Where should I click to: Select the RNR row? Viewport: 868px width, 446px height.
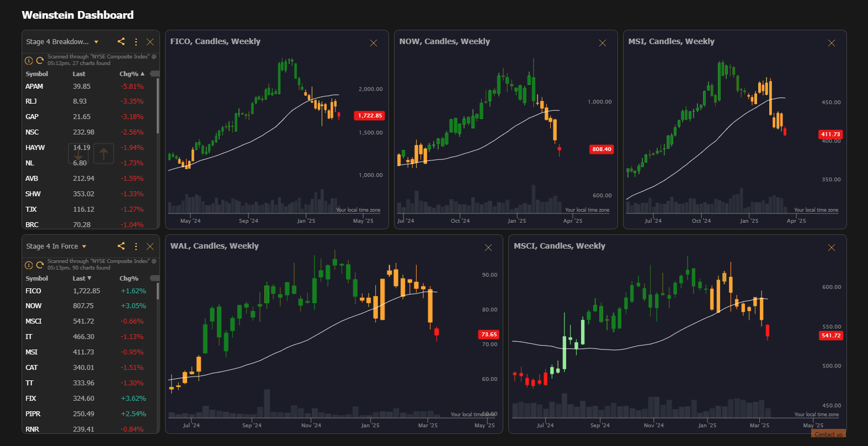pos(88,429)
